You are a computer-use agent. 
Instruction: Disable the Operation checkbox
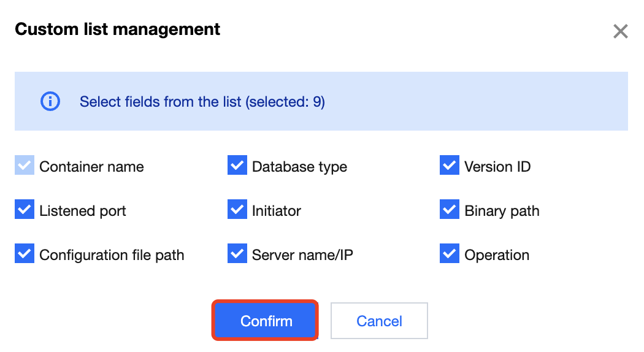click(x=450, y=254)
